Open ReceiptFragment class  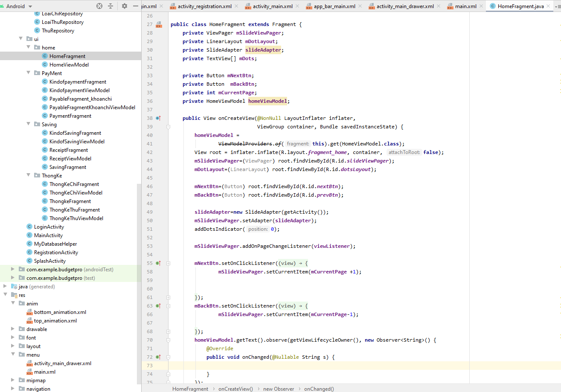69,150
